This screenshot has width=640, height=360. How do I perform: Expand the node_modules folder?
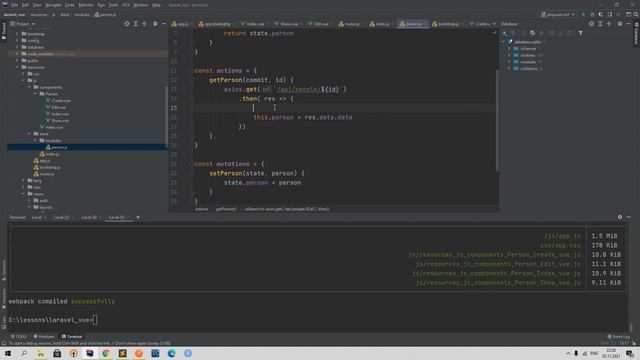point(17,54)
